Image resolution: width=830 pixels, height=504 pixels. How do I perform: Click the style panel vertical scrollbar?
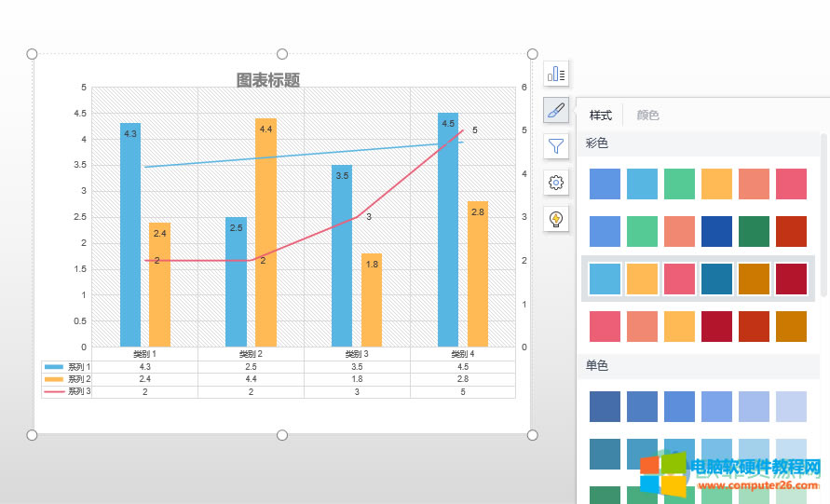pos(823,214)
